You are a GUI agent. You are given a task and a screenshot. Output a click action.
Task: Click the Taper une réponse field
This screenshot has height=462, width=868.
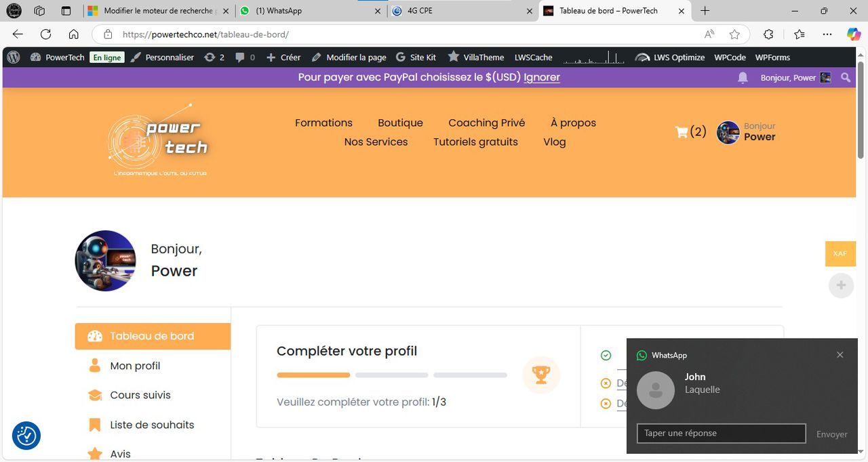click(721, 434)
